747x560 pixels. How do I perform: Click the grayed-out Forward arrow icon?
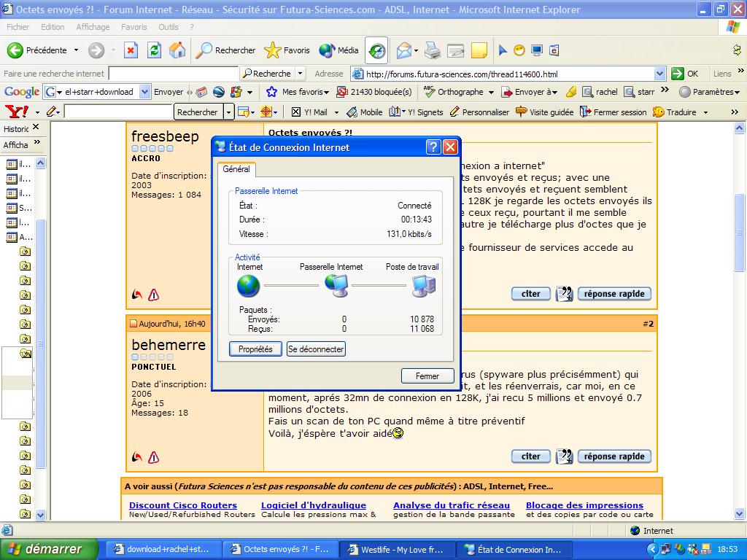96,50
